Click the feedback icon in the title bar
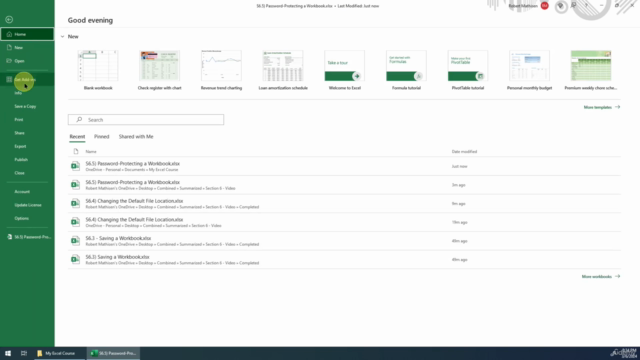Screen dimensions: 640x360 [573, 6]
